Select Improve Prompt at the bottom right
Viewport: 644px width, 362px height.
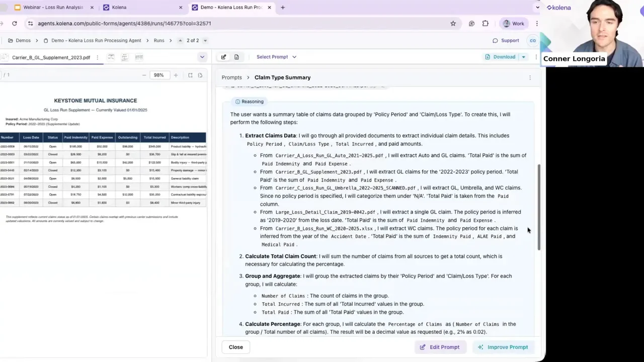(x=503, y=347)
